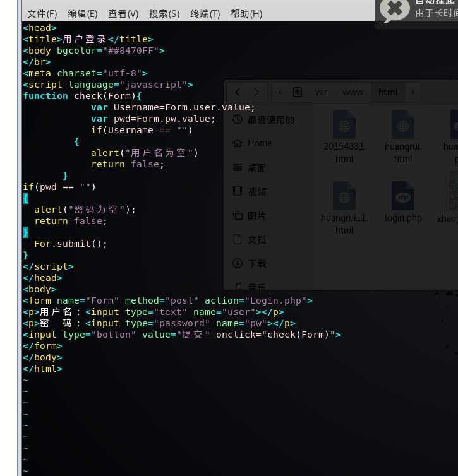Click the huangrui_1 html file name label
Viewport: 458px width, 476px height.
[344, 224]
